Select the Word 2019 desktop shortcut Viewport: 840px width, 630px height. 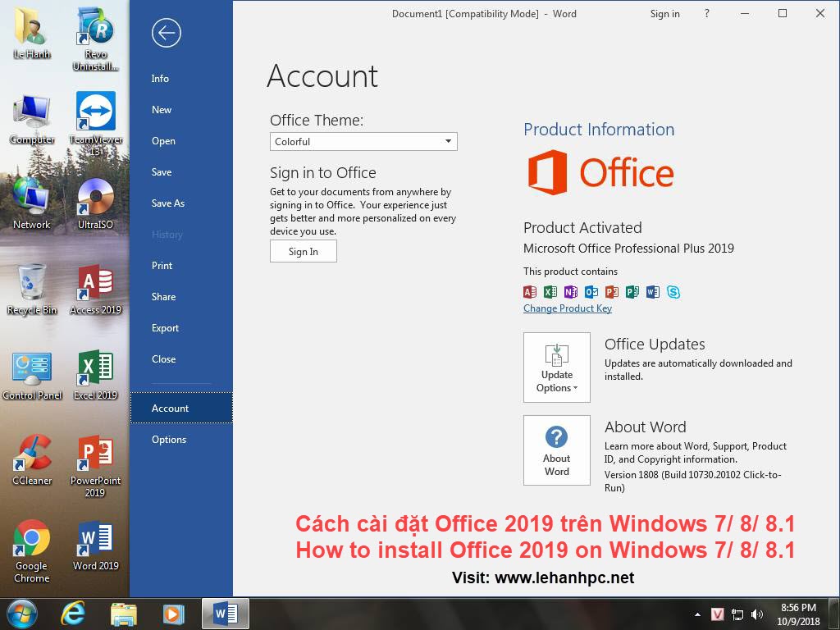[x=95, y=546]
